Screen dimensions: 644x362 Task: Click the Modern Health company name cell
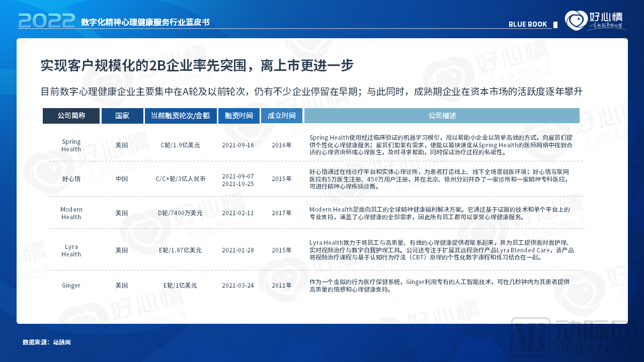(x=71, y=213)
